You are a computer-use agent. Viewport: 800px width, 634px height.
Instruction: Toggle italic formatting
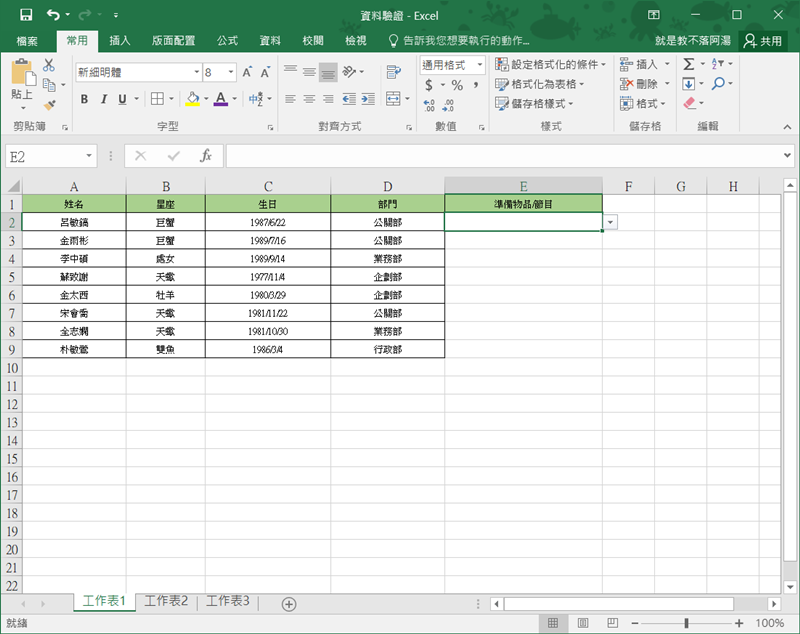103,99
